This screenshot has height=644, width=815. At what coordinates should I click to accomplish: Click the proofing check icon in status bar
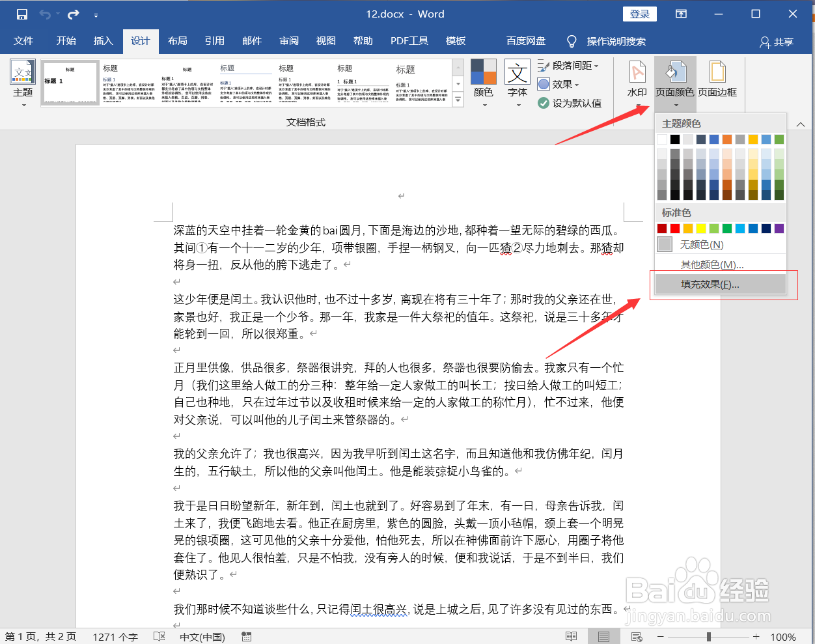[159, 636]
